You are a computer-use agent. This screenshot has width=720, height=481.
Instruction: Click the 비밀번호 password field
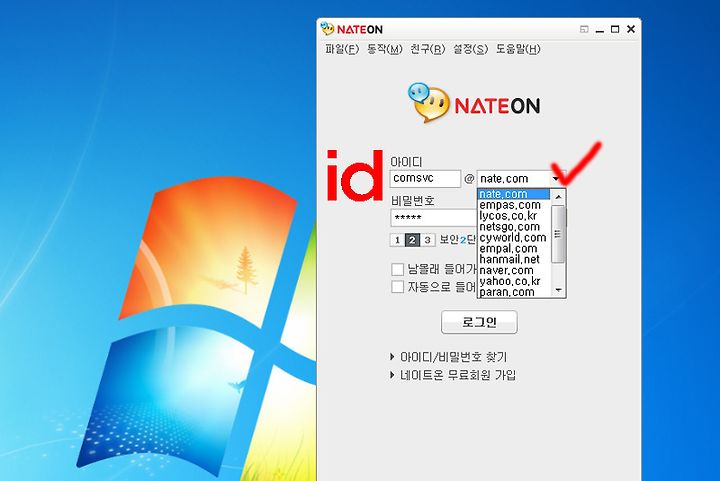433,218
